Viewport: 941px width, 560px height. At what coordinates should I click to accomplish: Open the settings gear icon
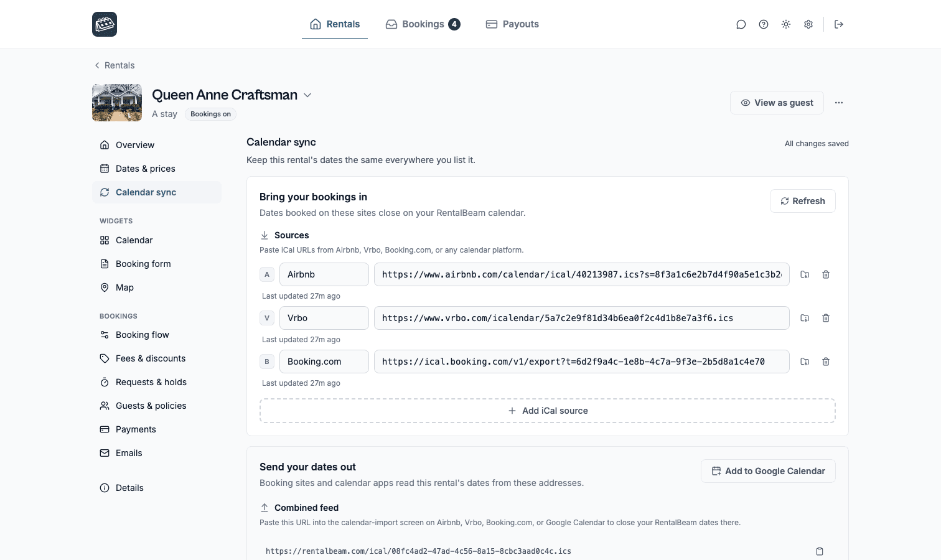coord(808,24)
